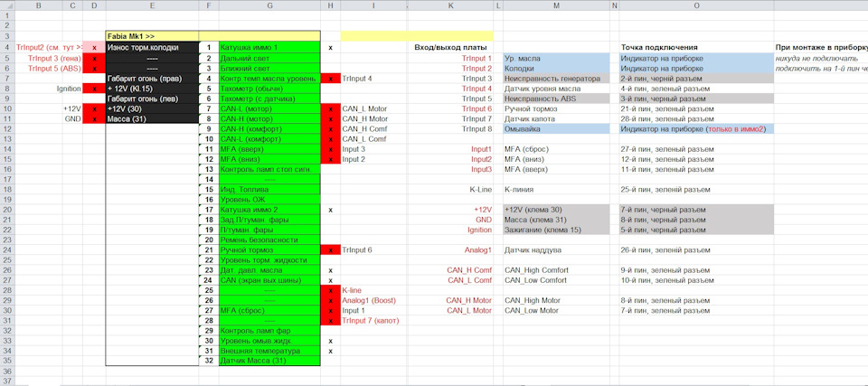Click the "Analog1 (Boost)" cell

[x=373, y=300]
